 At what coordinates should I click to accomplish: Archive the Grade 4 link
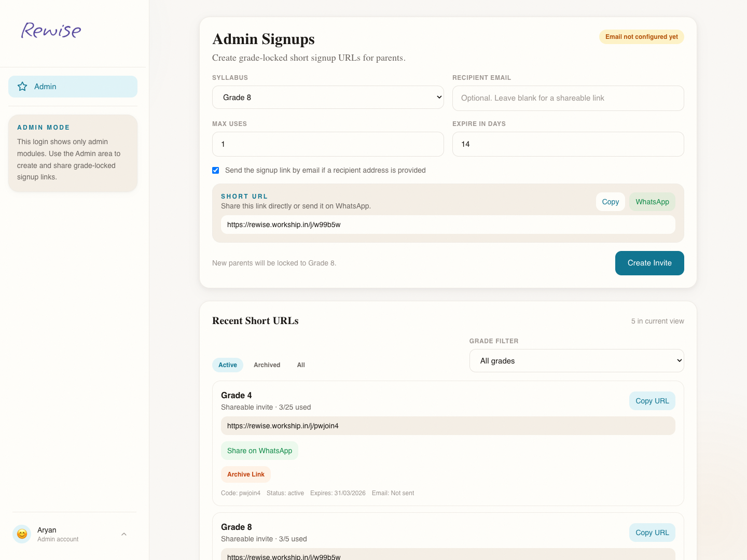(x=246, y=474)
